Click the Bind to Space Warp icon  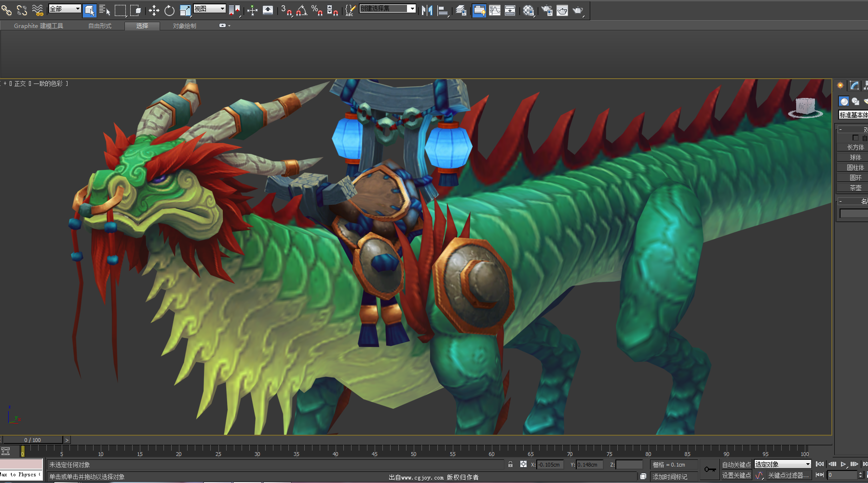click(37, 10)
